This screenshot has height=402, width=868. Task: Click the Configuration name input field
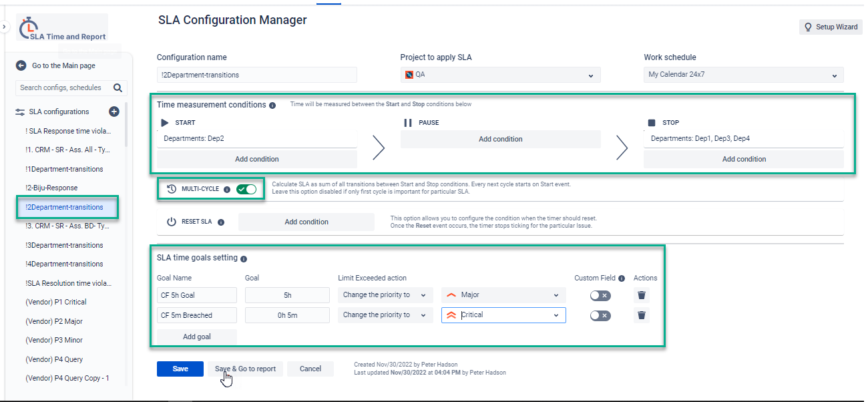(257, 75)
